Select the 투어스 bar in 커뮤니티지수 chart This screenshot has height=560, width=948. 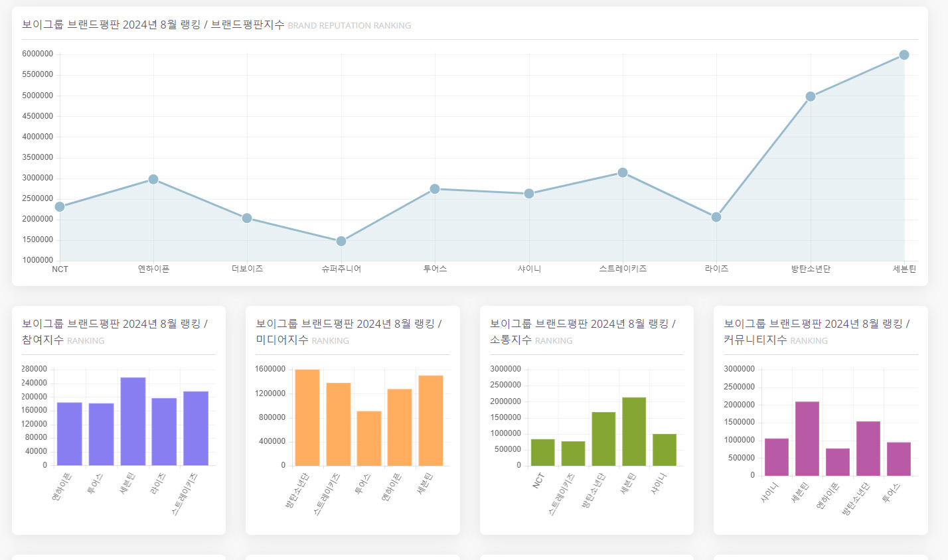point(899,459)
